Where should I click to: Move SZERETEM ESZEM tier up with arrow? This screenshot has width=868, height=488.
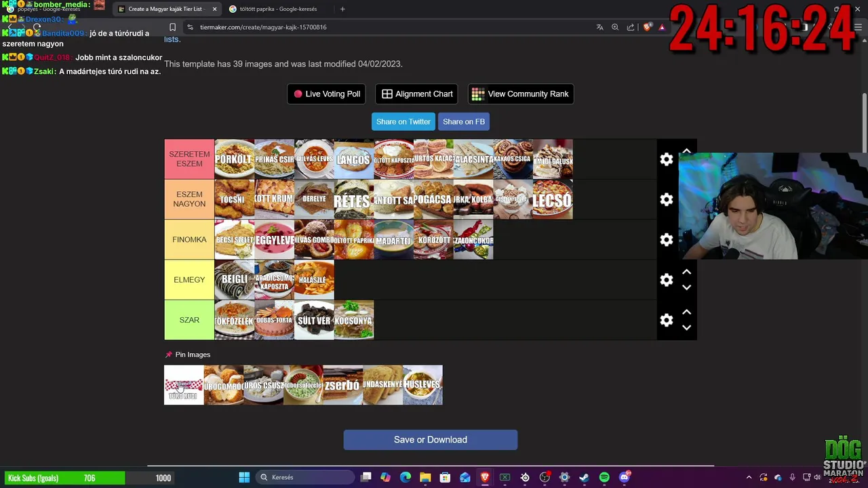click(x=686, y=151)
